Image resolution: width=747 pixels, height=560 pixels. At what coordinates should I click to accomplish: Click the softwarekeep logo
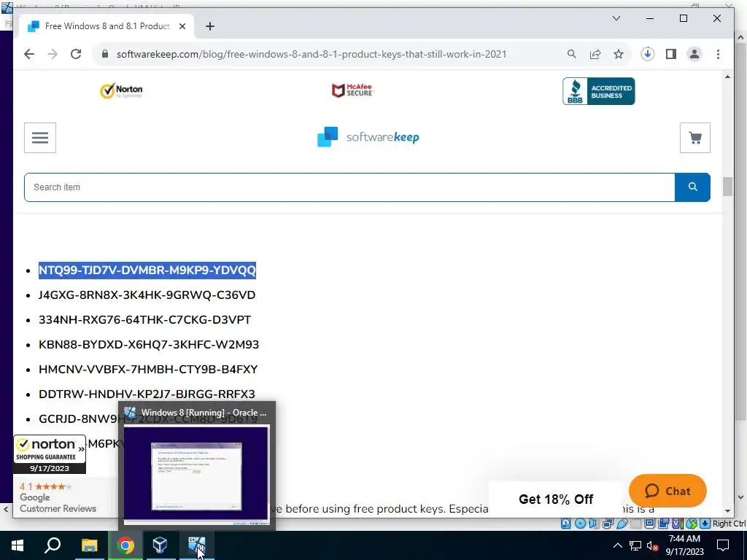tap(368, 137)
